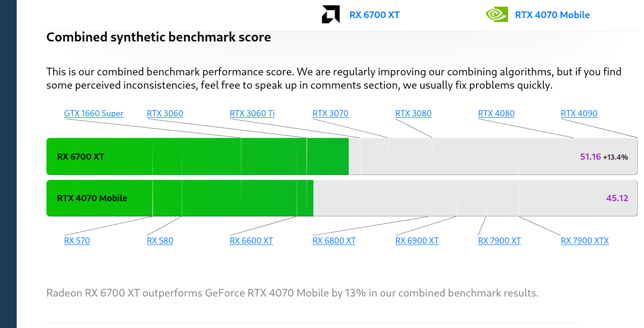Visit the RX 7900 XT link
Image resolution: width=644 pixels, height=328 pixels.
click(499, 241)
